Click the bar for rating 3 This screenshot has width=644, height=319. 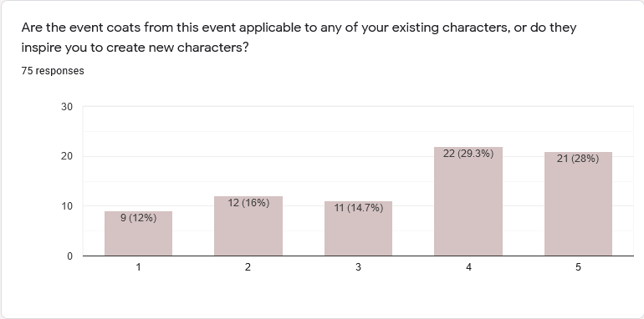click(358, 228)
